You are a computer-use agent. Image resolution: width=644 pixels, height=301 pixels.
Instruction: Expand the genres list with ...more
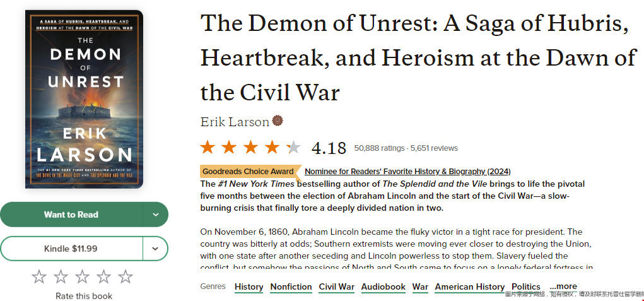(x=563, y=286)
